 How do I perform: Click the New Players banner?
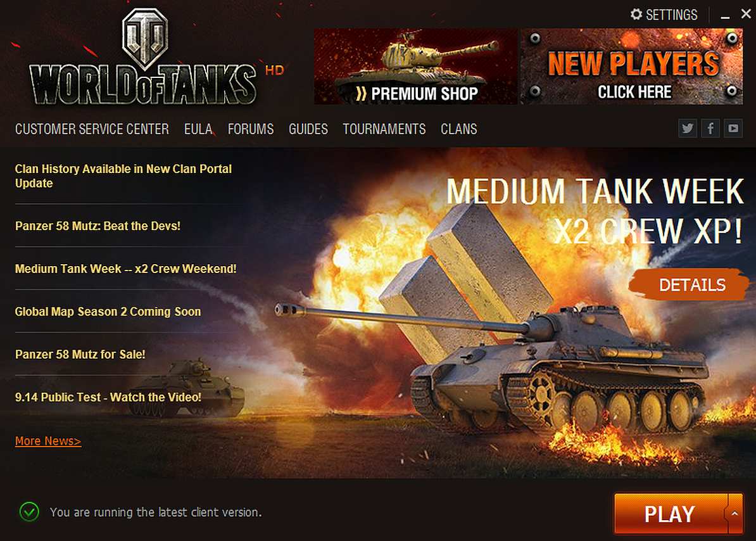632,67
